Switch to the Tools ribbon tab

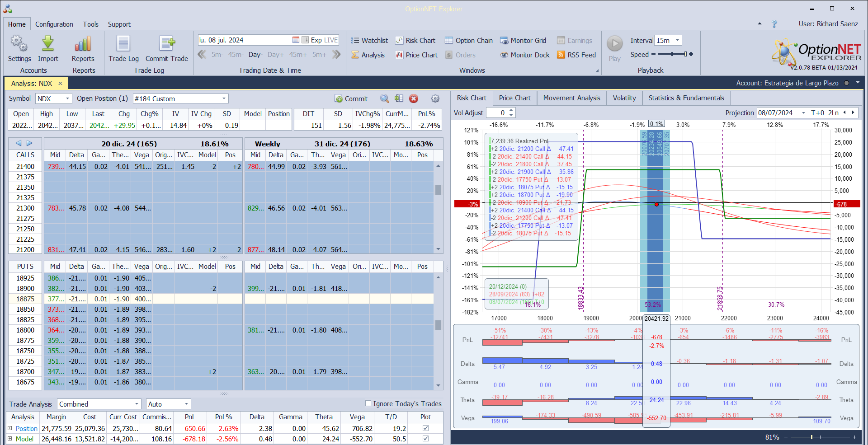coord(90,24)
